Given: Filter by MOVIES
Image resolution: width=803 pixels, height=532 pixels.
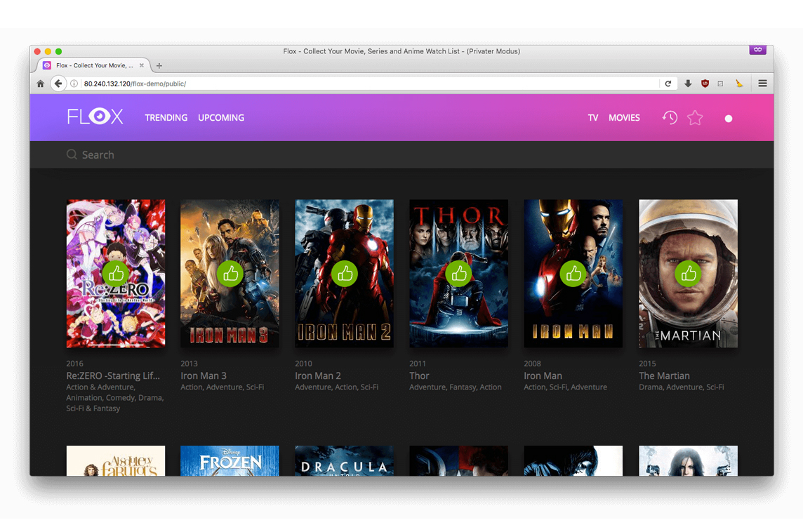Looking at the screenshot, I should tap(624, 118).
